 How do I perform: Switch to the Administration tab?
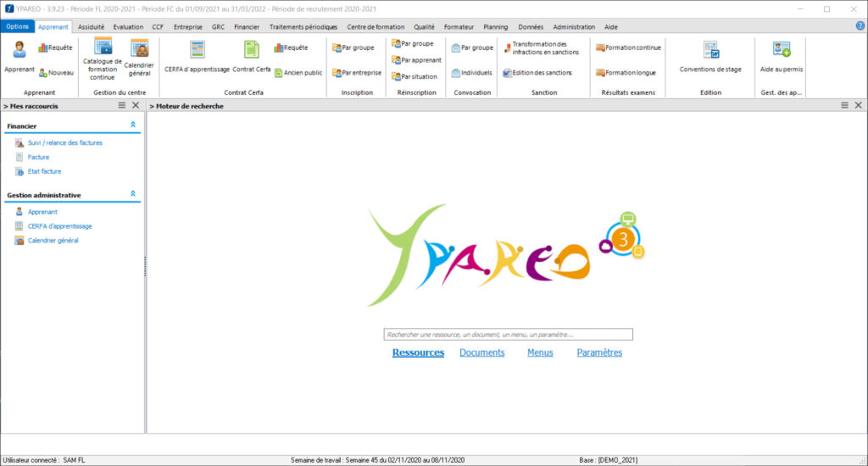[x=574, y=26]
